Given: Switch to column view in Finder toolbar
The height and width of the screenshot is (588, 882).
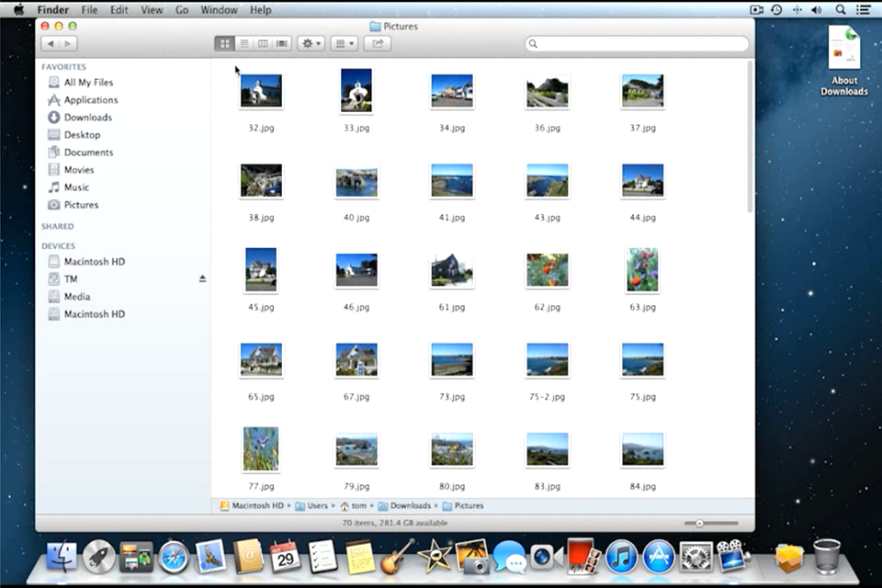Looking at the screenshot, I should (x=263, y=43).
